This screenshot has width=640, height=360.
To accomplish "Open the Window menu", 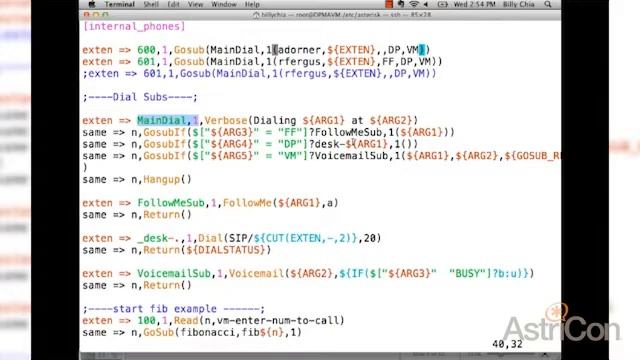I will [224, 4].
